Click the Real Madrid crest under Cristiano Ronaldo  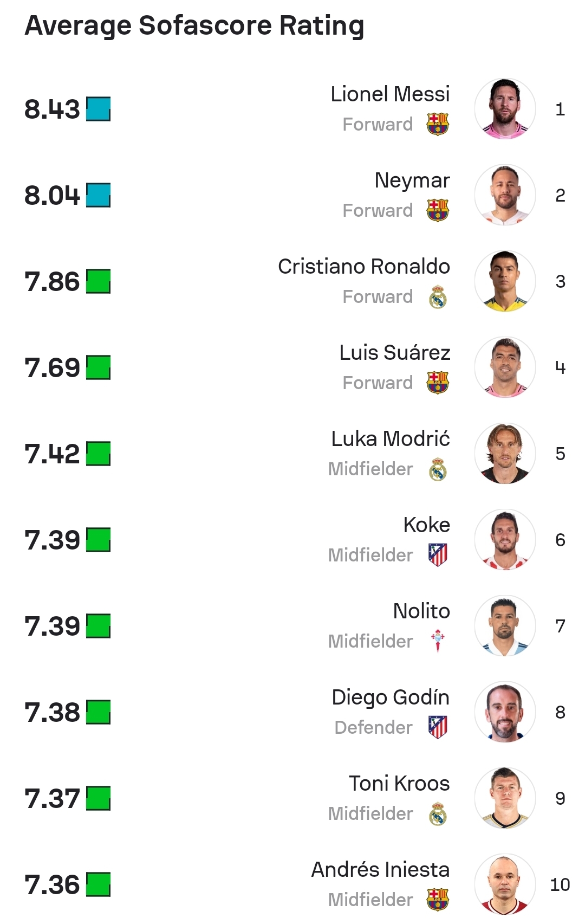[438, 297]
